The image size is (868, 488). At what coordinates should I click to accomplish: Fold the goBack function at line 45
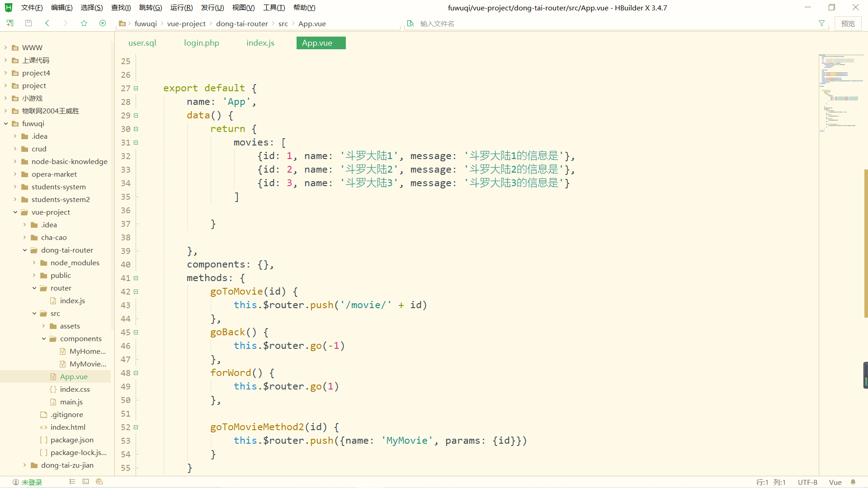(x=136, y=333)
